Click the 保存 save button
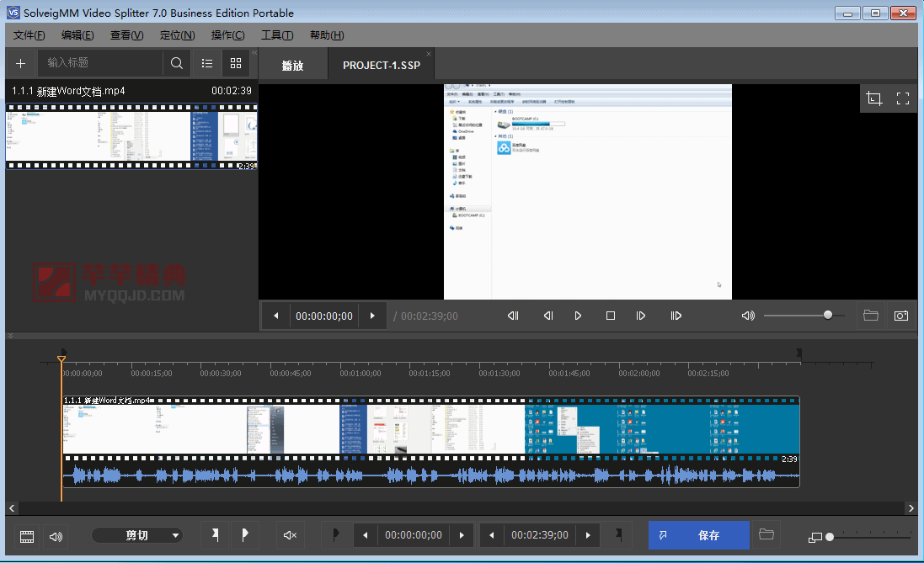Viewport: 924px width, 563px height. point(699,535)
